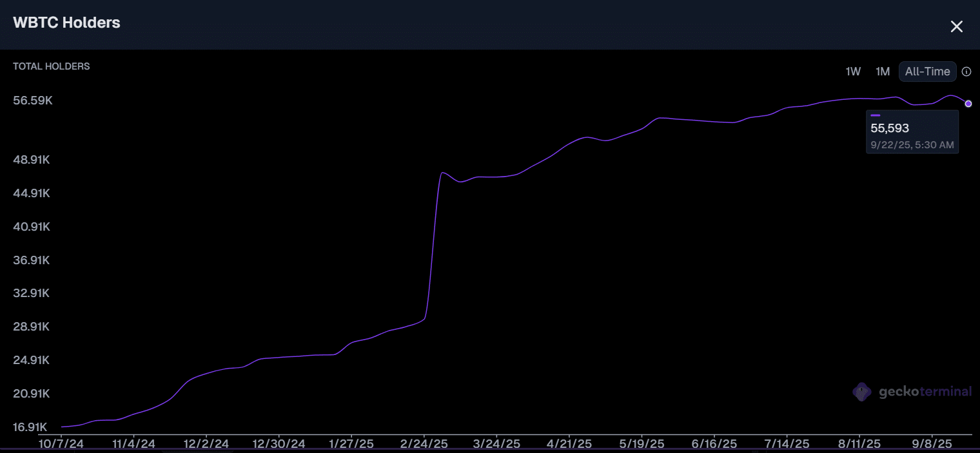The width and height of the screenshot is (980, 453).
Task: Click the info icon beside All-Time
Action: point(966,72)
